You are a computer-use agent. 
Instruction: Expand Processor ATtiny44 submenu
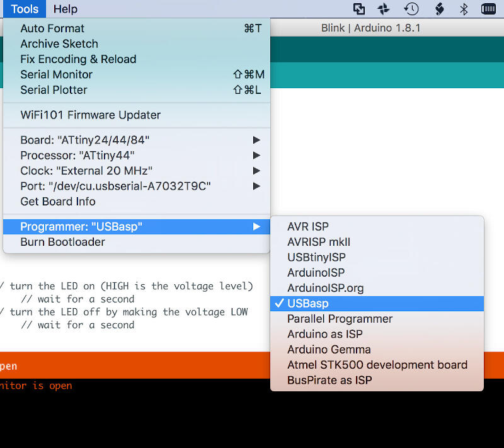point(137,156)
